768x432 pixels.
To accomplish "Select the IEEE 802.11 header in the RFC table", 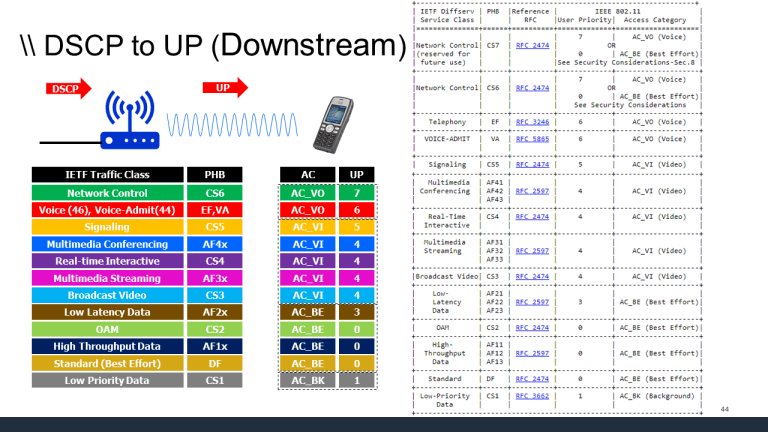I will click(617, 11).
